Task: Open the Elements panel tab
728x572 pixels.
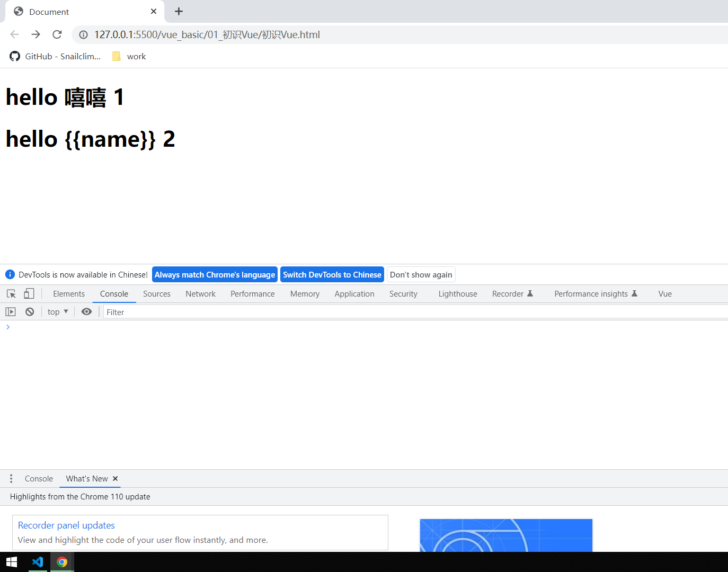Action: pos(69,294)
